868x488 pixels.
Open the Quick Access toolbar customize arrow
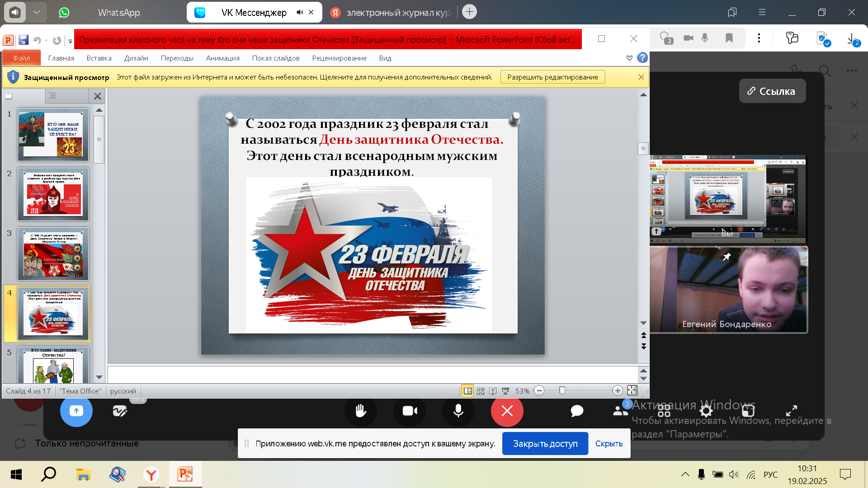pyautogui.click(x=70, y=41)
